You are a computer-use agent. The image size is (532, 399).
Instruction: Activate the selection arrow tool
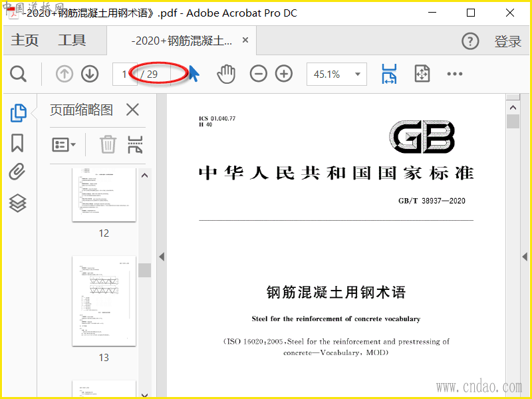click(194, 74)
